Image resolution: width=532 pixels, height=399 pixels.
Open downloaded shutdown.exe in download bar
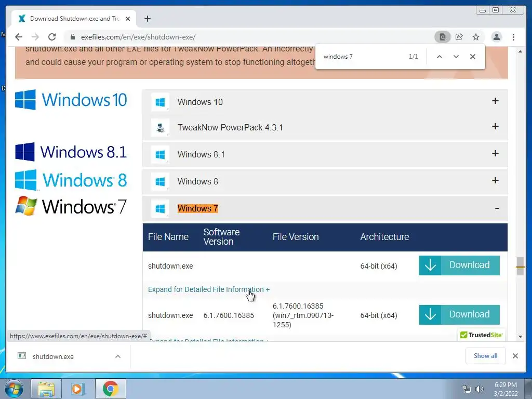53,356
